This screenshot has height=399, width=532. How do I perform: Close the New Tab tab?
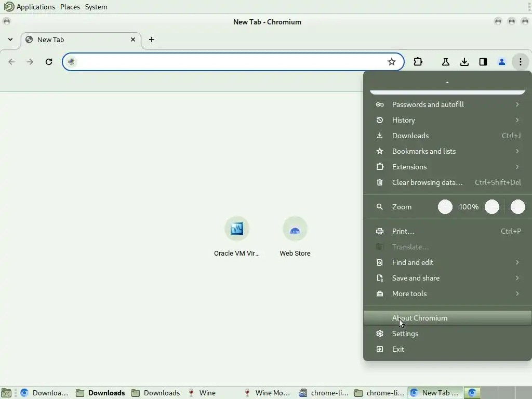pos(133,39)
